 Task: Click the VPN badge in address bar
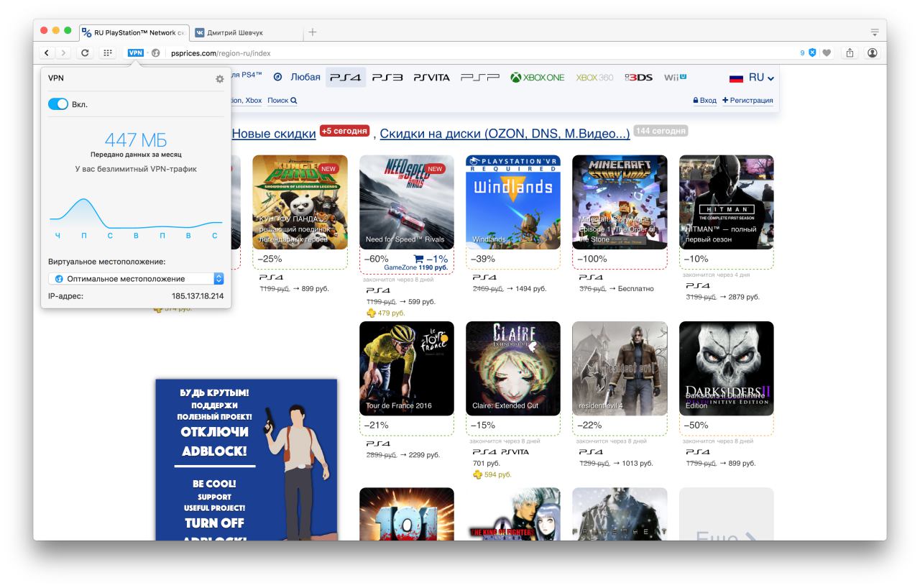click(x=135, y=52)
